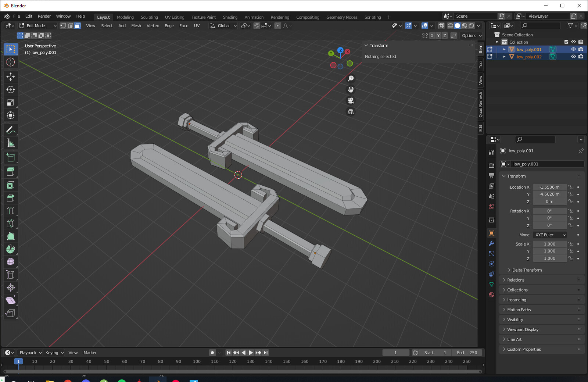Screen dimensions: 588x382
Task: Select the Inset Faces tool
Action: tap(11, 185)
